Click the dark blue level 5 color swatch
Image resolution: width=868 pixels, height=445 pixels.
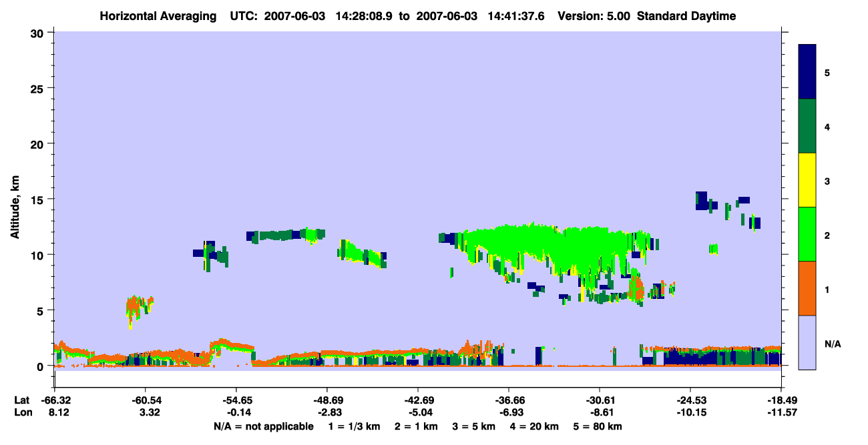tap(807, 72)
